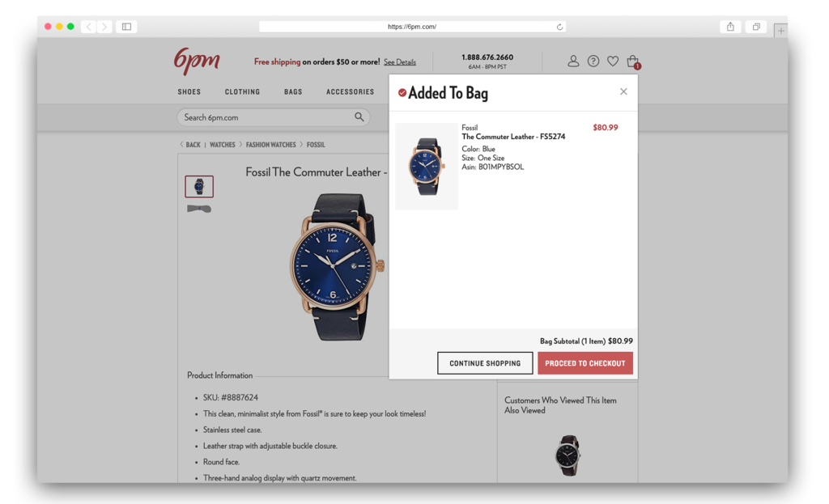Close the Added To Bag popup
Screen dimensions: 829x504
tap(623, 91)
